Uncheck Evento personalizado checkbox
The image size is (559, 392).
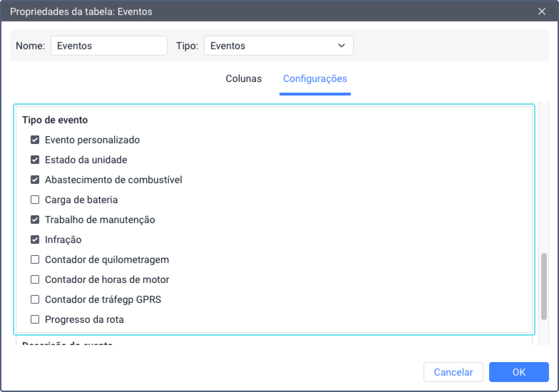(x=35, y=140)
